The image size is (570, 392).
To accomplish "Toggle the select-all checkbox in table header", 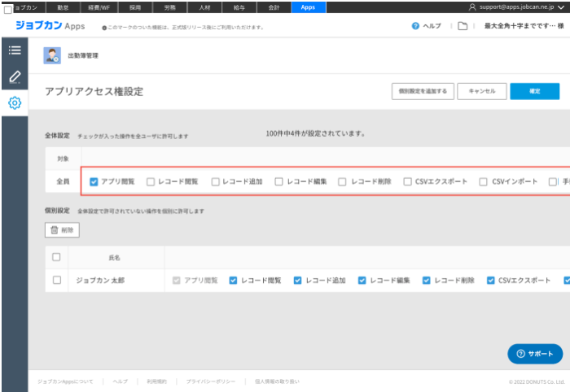I will [56, 257].
